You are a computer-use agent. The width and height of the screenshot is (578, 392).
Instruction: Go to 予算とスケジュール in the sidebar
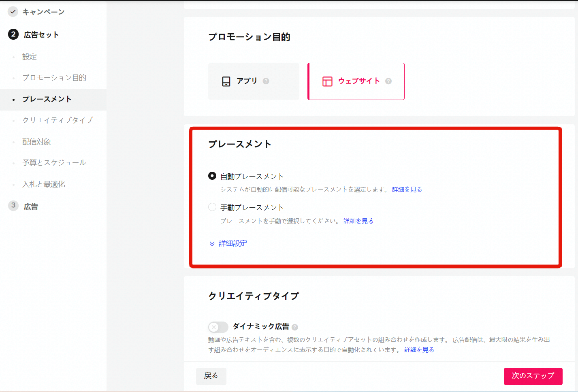pos(54,163)
